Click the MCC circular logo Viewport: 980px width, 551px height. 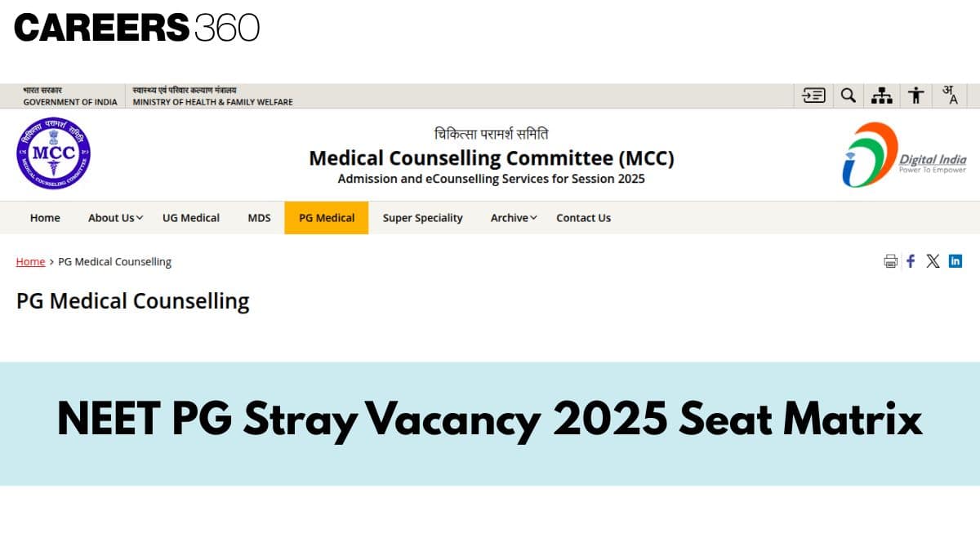[x=53, y=154]
